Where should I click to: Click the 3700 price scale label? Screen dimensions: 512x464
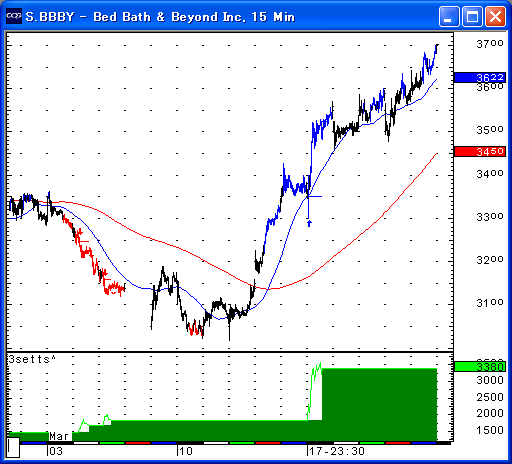click(x=490, y=44)
